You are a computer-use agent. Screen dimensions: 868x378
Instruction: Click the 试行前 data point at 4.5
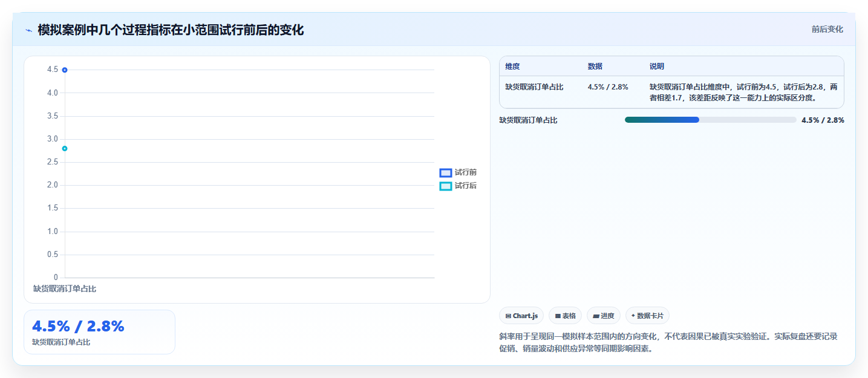pos(65,70)
